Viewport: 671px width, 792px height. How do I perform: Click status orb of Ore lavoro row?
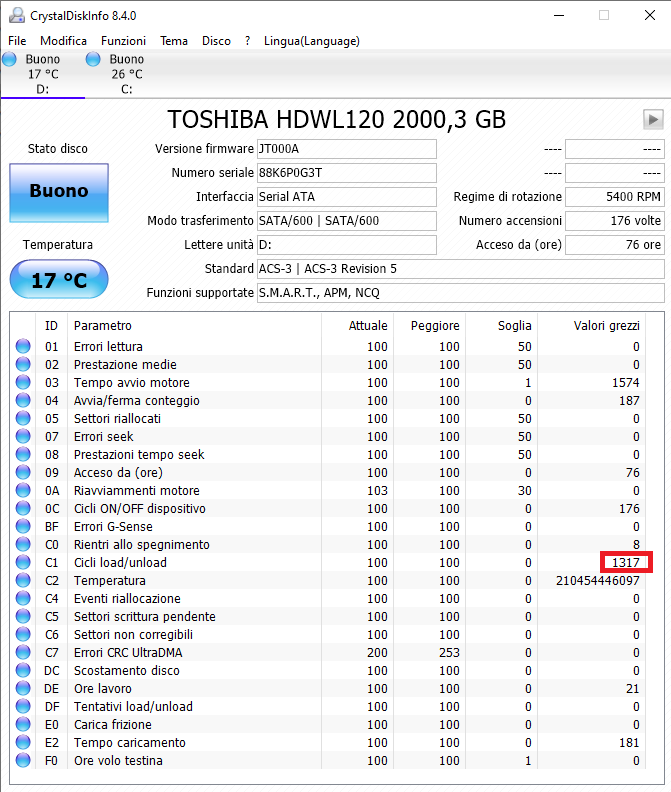[23, 688]
